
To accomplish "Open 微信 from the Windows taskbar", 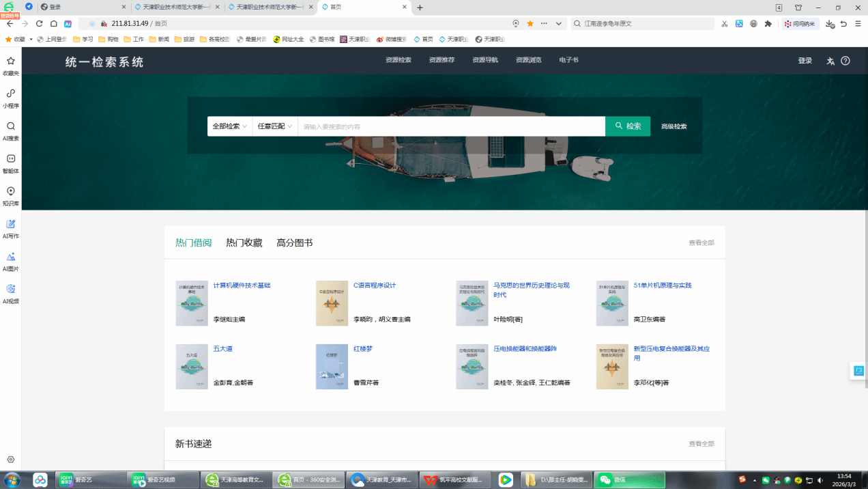I will click(613, 480).
